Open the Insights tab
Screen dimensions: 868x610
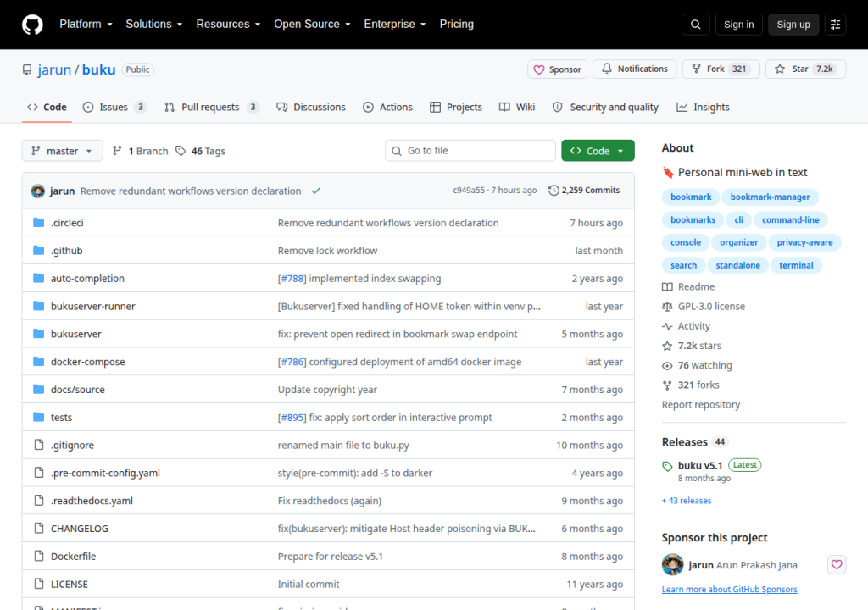pos(703,107)
